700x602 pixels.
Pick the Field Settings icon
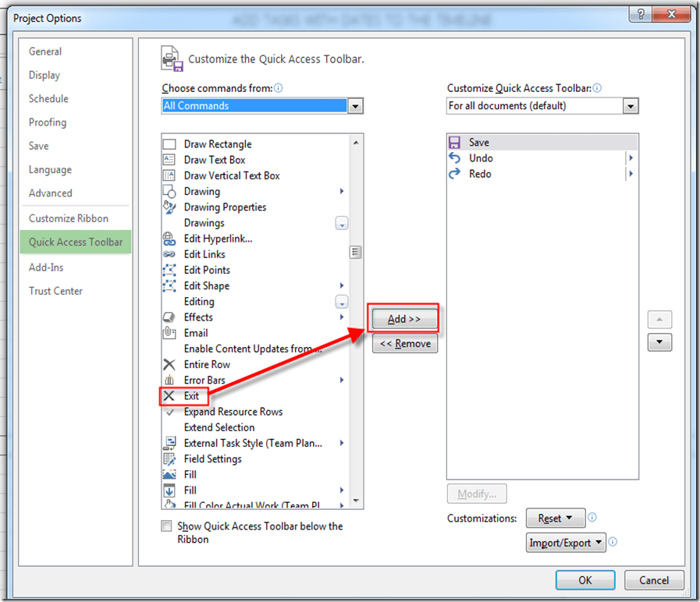click(x=169, y=459)
